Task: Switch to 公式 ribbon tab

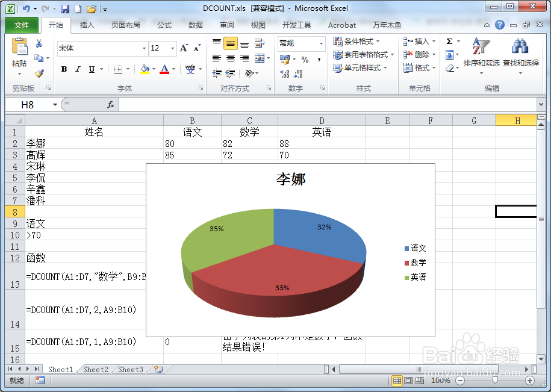Action: click(x=164, y=25)
